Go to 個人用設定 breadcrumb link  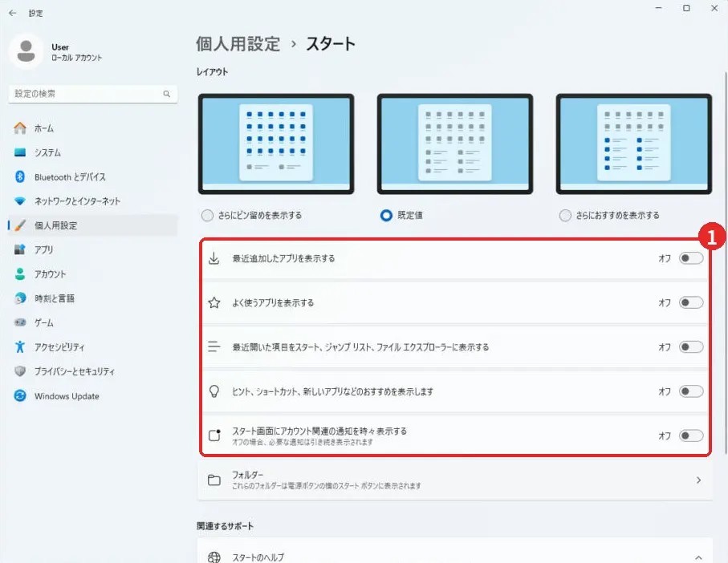(x=238, y=44)
